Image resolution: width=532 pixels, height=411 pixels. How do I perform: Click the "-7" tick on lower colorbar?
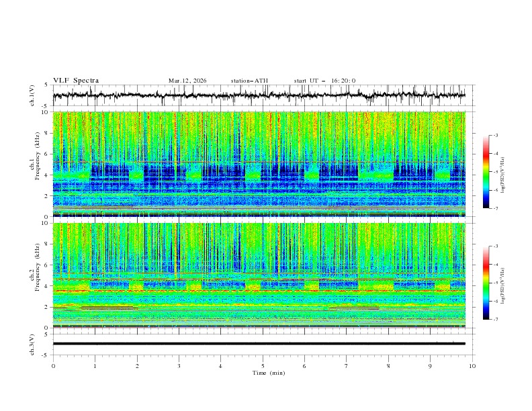pyautogui.click(x=496, y=320)
